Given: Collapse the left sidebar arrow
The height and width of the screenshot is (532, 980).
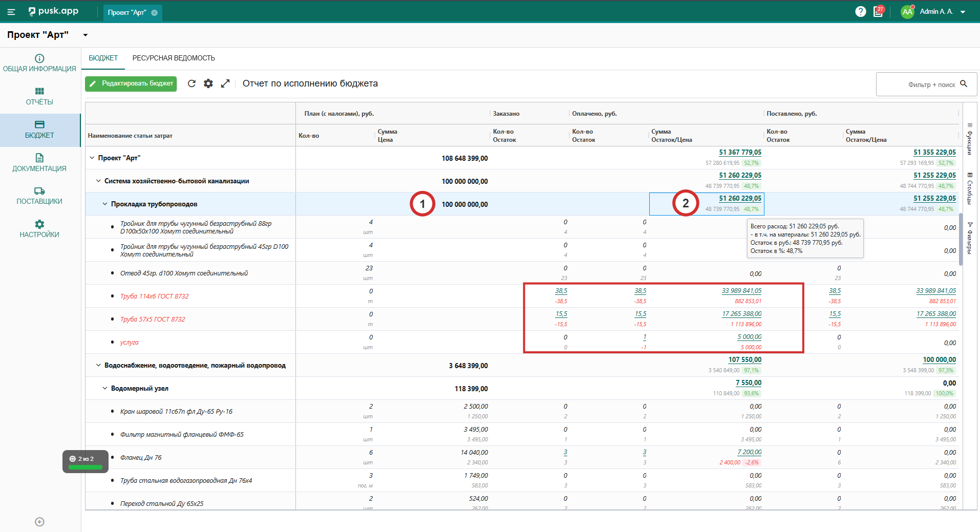Looking at the screenshot, I should click(x=39, y=522).
